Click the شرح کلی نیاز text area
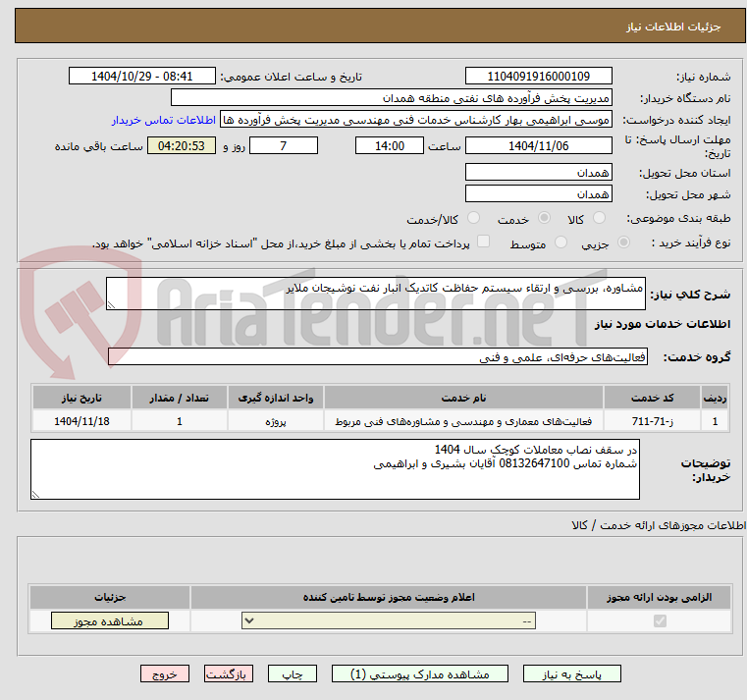747x700 pixels. tap(376, 294)
